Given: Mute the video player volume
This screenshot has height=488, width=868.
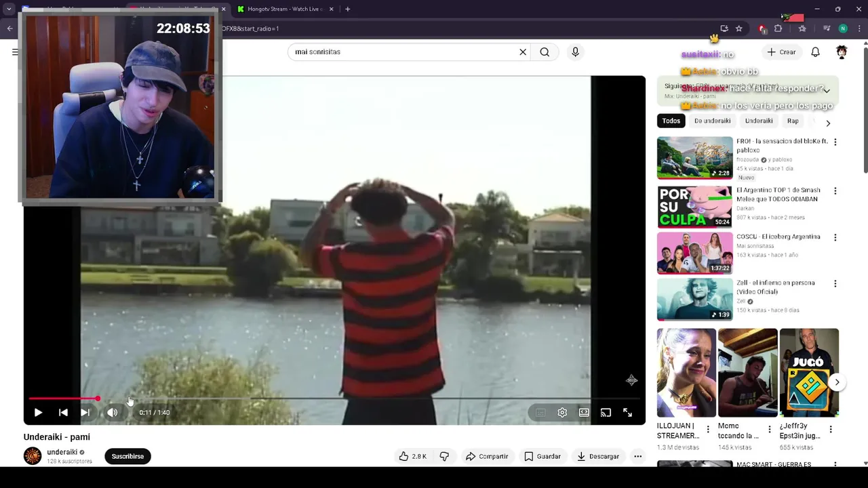Looking at the screenshot, I should click(113, 412).
